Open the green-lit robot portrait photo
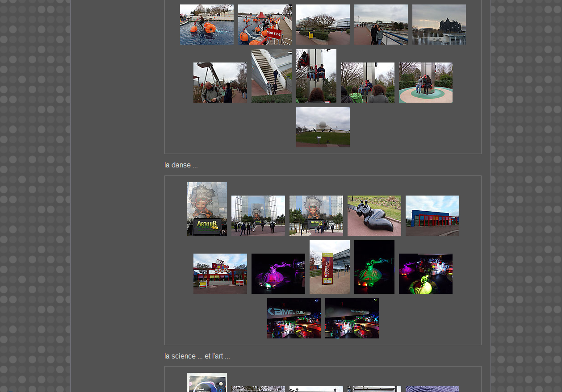This screenshot has height=392, width=562. (x=374, y=267)
